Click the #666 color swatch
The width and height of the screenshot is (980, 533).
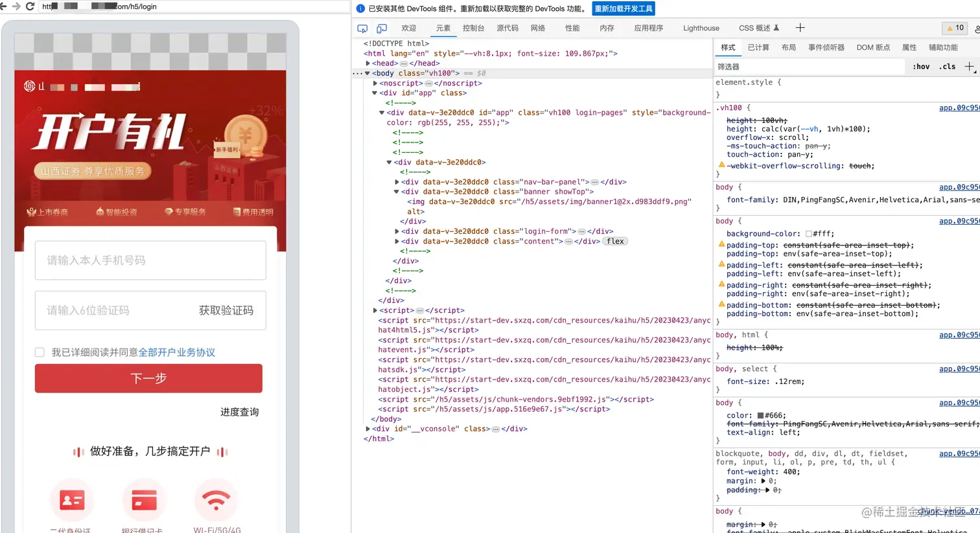coord(761,416)
